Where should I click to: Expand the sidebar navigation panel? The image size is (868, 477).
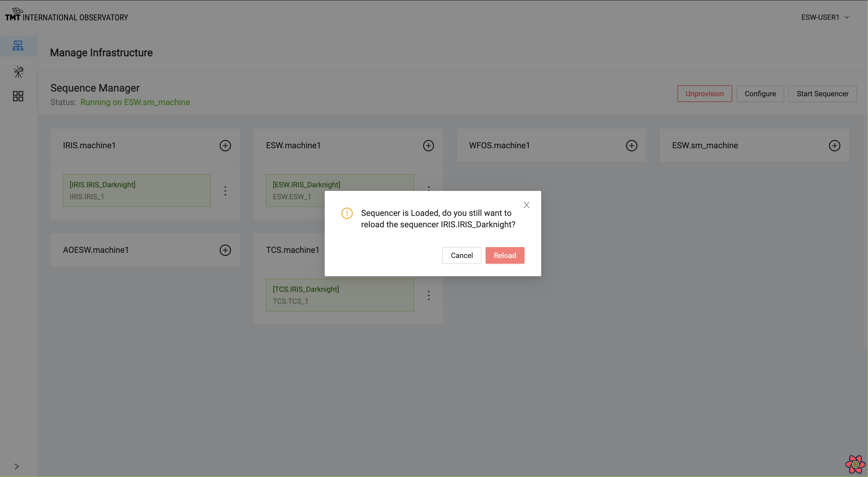pos(17,466)
